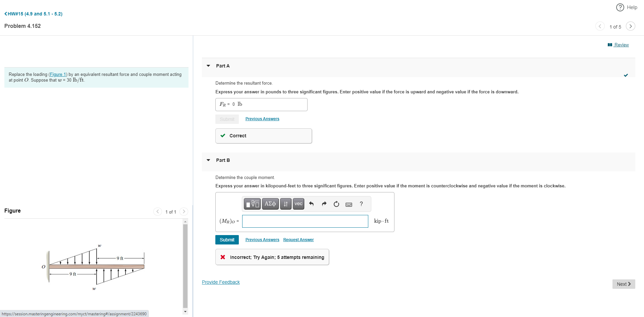Click scroll down arrow of figure panel
Image resolution: width=644 pixels, height=317 pixels.
[x=185, y=312]
